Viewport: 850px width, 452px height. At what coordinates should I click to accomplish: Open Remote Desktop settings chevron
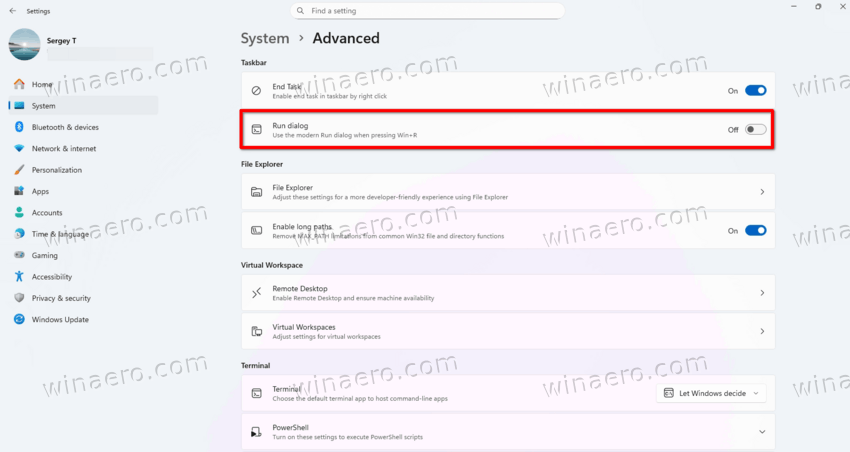762,293
